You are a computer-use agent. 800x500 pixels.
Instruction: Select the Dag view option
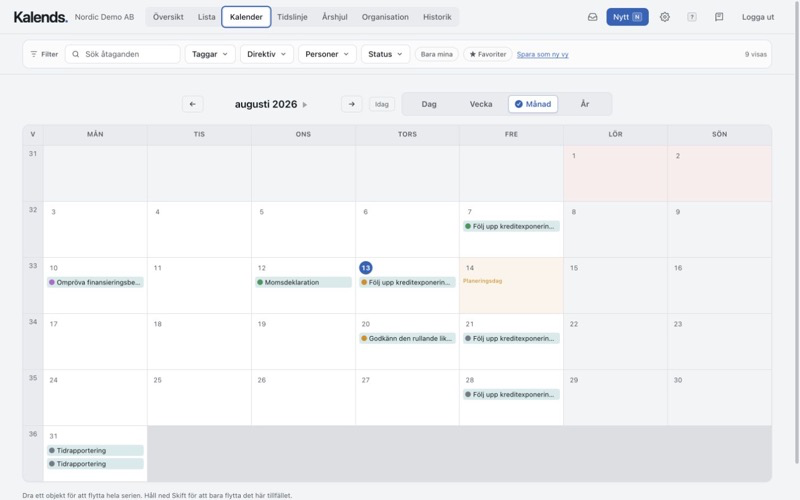pyautogui.click(x=429, y=104)
